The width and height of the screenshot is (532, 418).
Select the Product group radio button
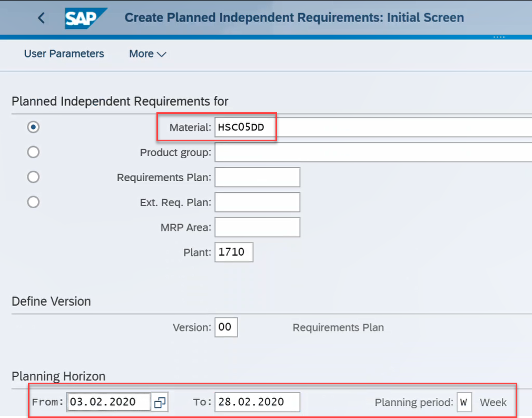tap(33, 152)
